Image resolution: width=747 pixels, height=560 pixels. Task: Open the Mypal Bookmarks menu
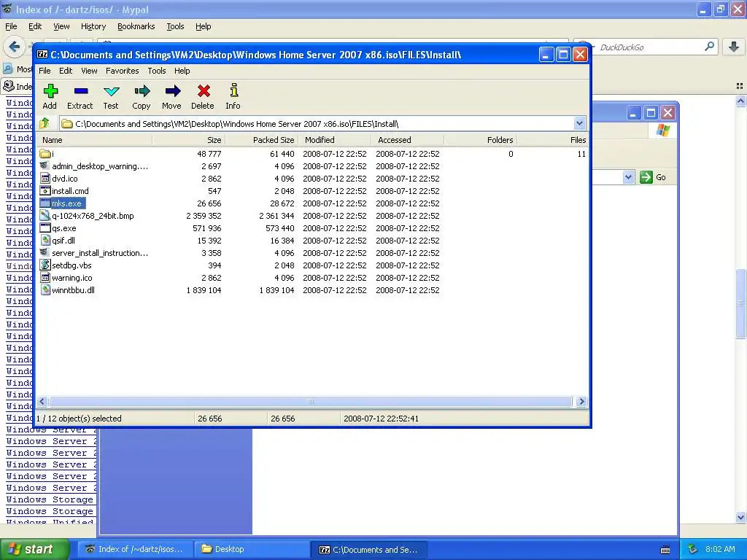coord(136,26)
